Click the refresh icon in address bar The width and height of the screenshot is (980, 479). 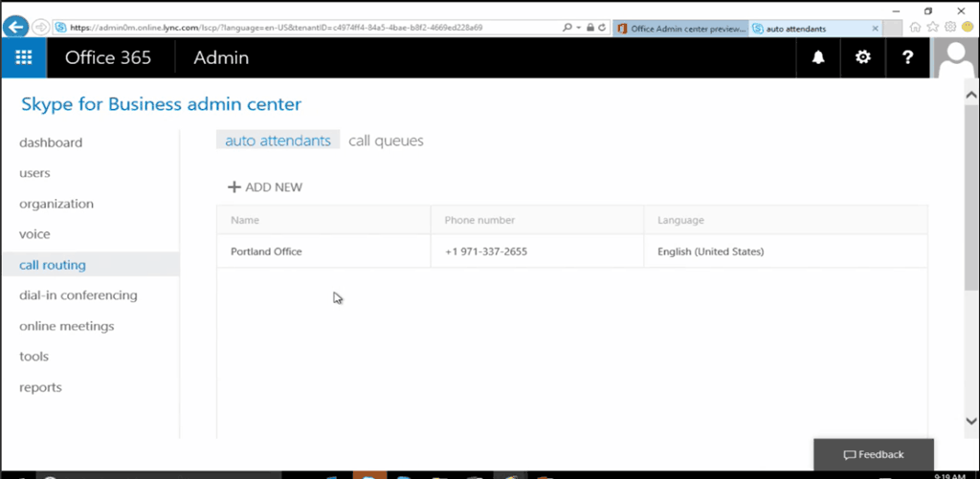click(601, 28)
